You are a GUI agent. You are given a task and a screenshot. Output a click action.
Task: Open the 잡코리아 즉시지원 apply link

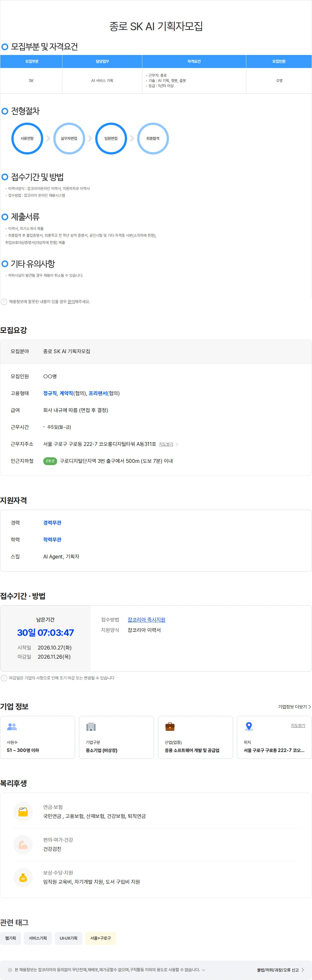pyautogui.click(x=146, y=620)
